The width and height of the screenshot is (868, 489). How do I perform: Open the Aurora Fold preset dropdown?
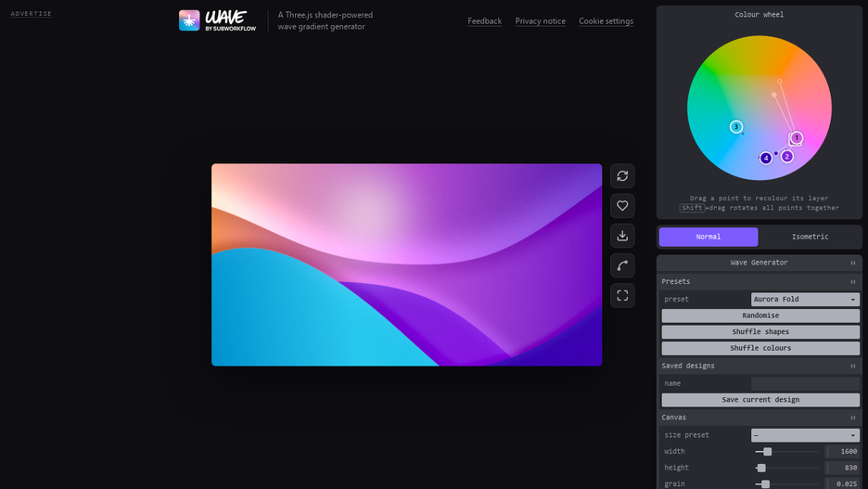805,299
